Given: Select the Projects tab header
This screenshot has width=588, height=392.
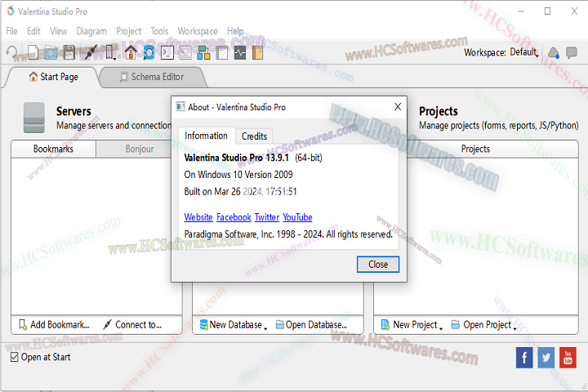Looking at the screenshot, I should (x=475, y=149).
